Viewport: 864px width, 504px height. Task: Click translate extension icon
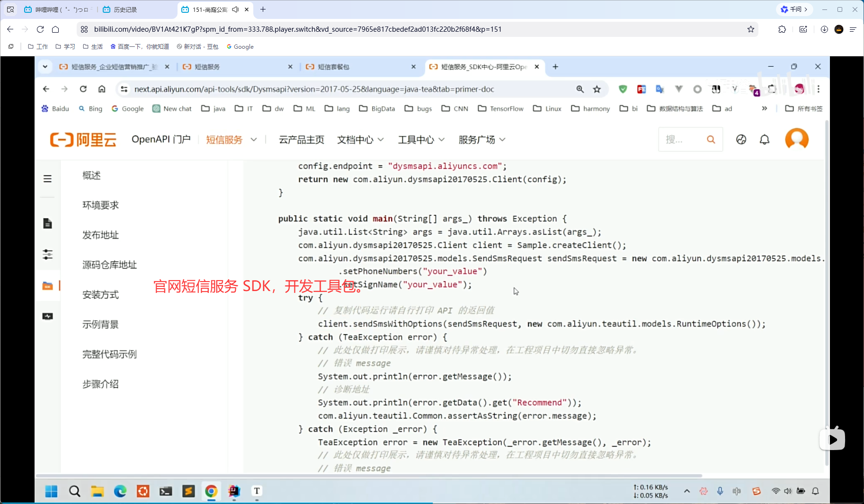659,89
